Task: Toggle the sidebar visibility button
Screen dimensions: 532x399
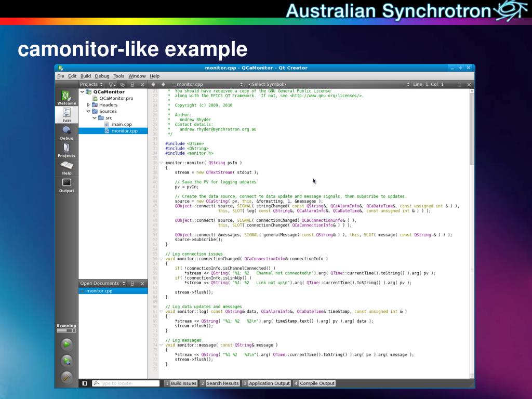Action: [85, 383]
